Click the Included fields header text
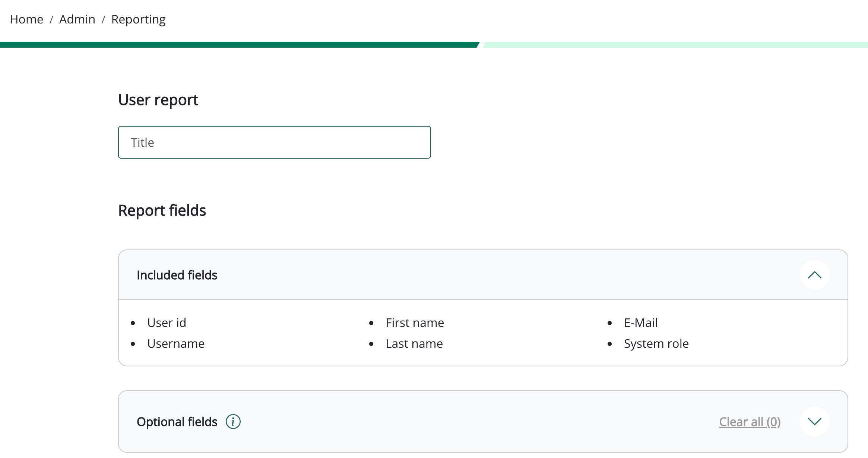 pyautogui.click(x=177, y=275)
